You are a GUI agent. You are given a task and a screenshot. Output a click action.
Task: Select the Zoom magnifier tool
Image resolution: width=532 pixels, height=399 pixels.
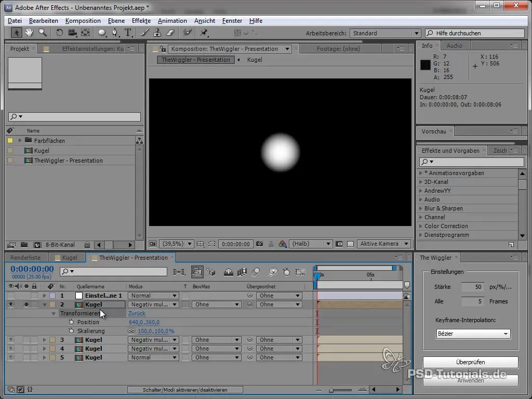point(43,33)
